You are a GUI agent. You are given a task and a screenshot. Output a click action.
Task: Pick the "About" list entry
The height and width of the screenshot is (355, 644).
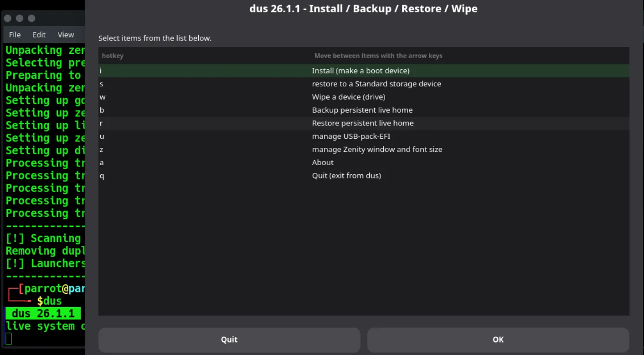(364, 162)
